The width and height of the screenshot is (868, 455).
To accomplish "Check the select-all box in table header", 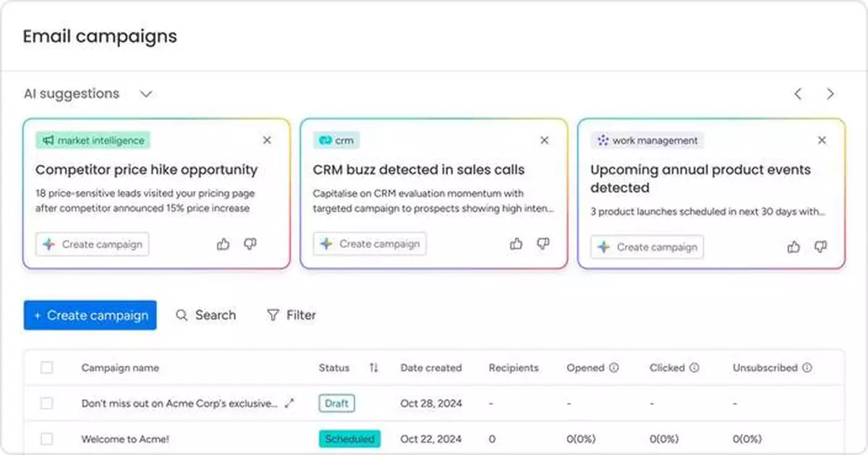I will [x=47, y=367].
